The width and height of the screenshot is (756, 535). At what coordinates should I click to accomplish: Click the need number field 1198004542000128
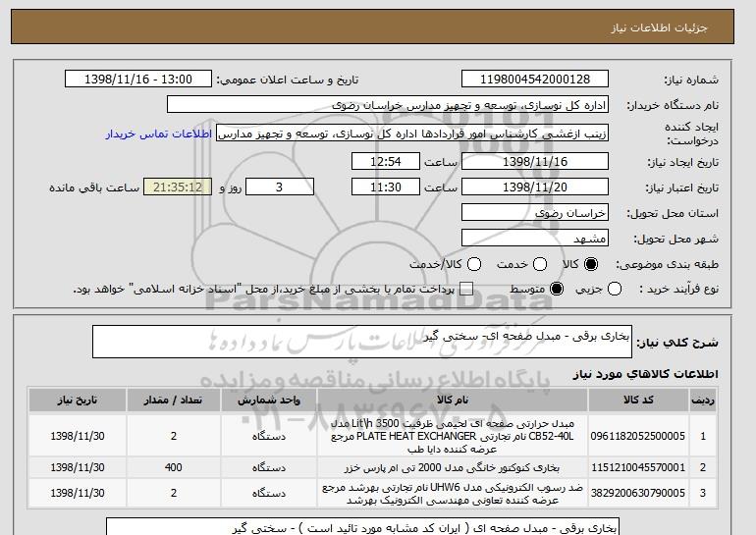[x=535, y=80]
